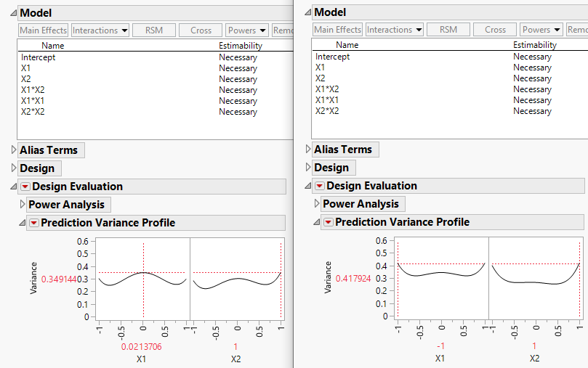Open left Interactions dropdown
This screenshot has height=368, width=588.
point(100,30)
